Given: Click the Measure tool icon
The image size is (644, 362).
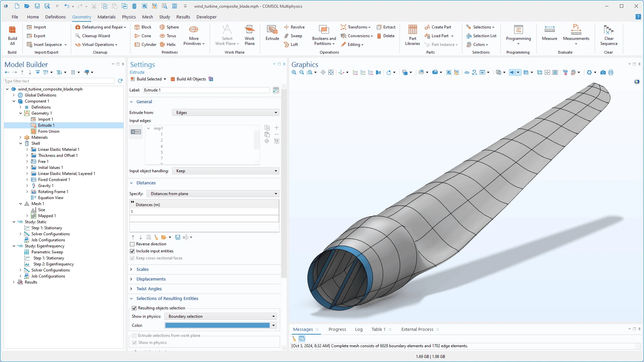Looking at the screenshot, I should pyautogui.click(x=549, y=33).
